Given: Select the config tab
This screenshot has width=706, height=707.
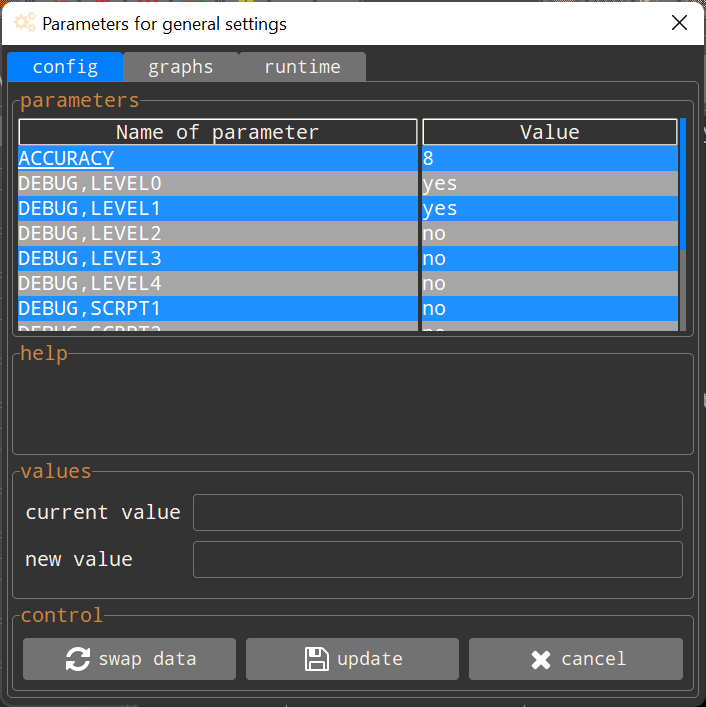Looking at the screenshot, I should point(65,67).
